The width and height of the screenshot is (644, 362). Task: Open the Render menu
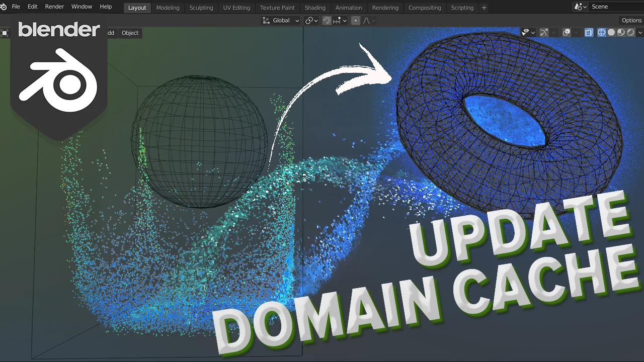[x=54, y=7]
